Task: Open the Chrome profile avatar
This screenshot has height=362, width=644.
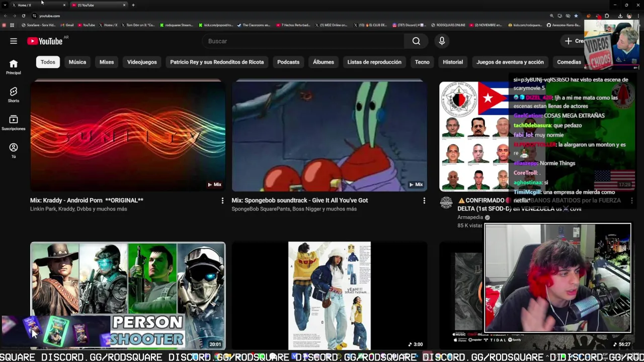Action: 629,16
